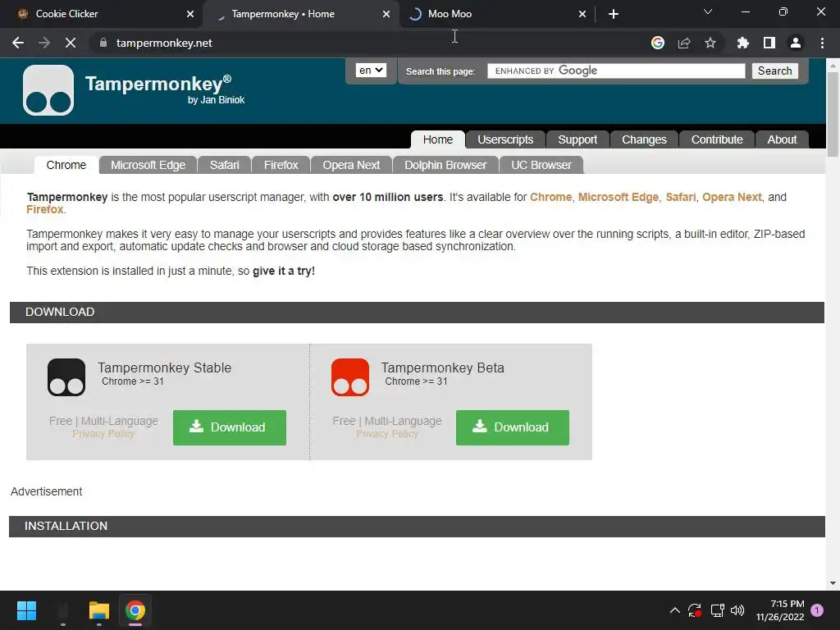The height and width of the screenshot is (630, 840).
Task: Open a new browser tab
Action: tap(614, 14)
